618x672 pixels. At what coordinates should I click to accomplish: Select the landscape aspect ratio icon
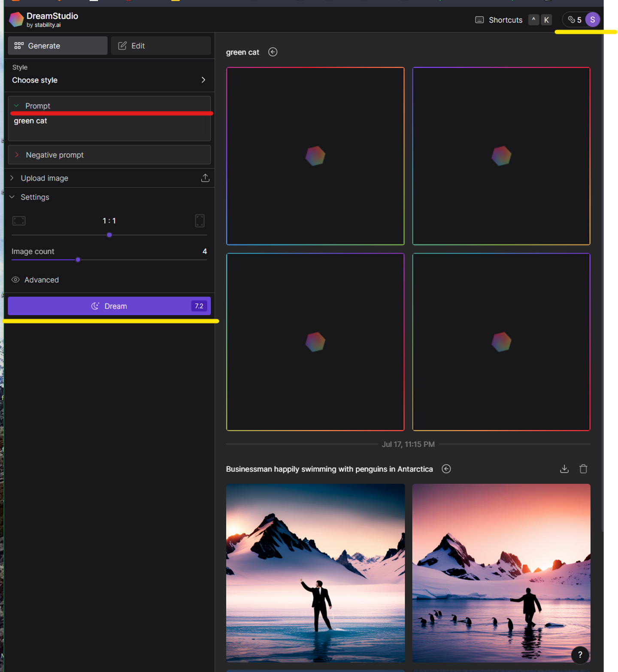pos(19,221)
